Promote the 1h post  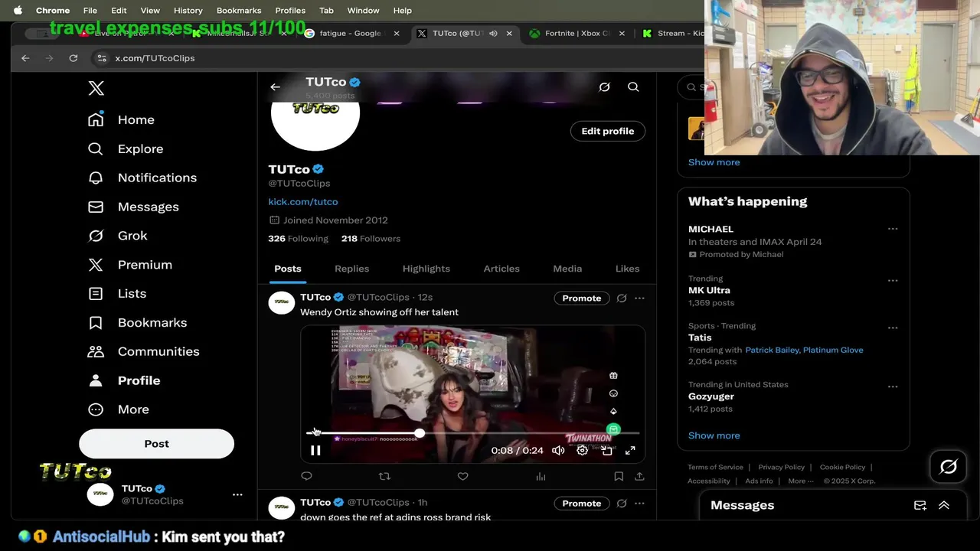[x=582, y=504]
